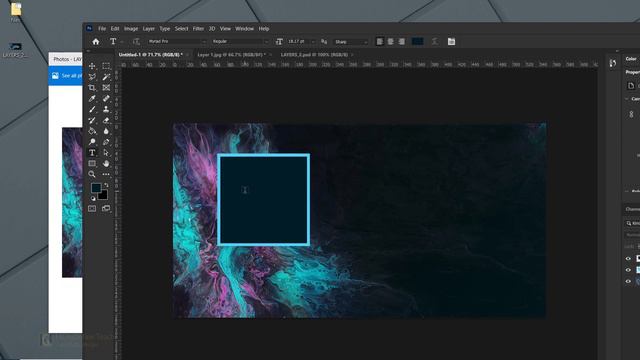The image size is (640, 360).
Task: Select the Hand tool
Action: pos(106,163)
